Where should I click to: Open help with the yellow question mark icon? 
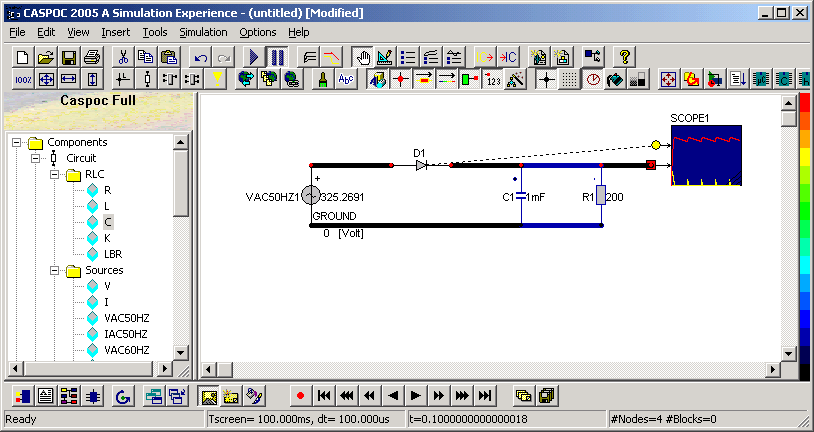click(x=624, y=57)
